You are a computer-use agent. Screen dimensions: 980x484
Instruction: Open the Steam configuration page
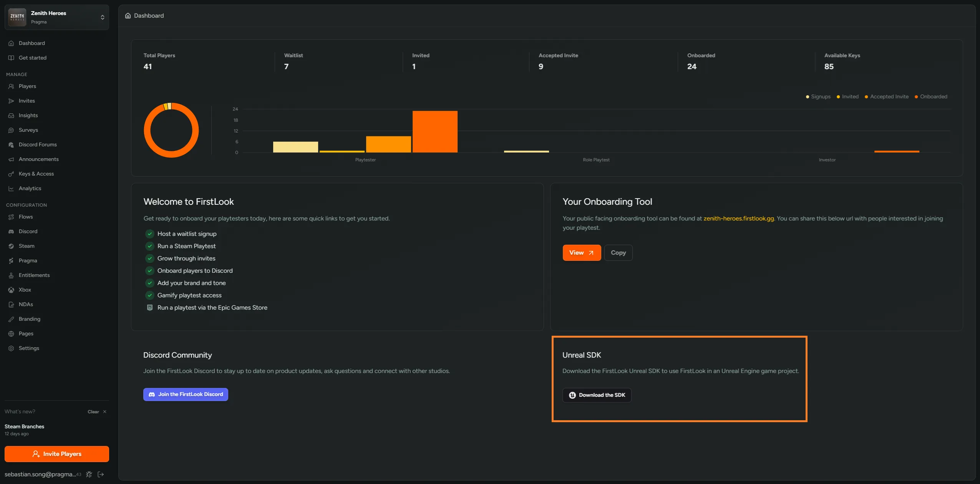pyautogui.click(x=27, y=246)
